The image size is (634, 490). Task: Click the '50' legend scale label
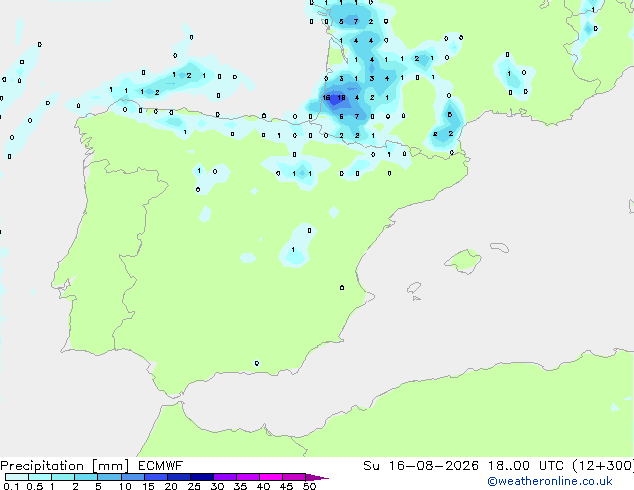pyautogui.click(x=309, y=486)
